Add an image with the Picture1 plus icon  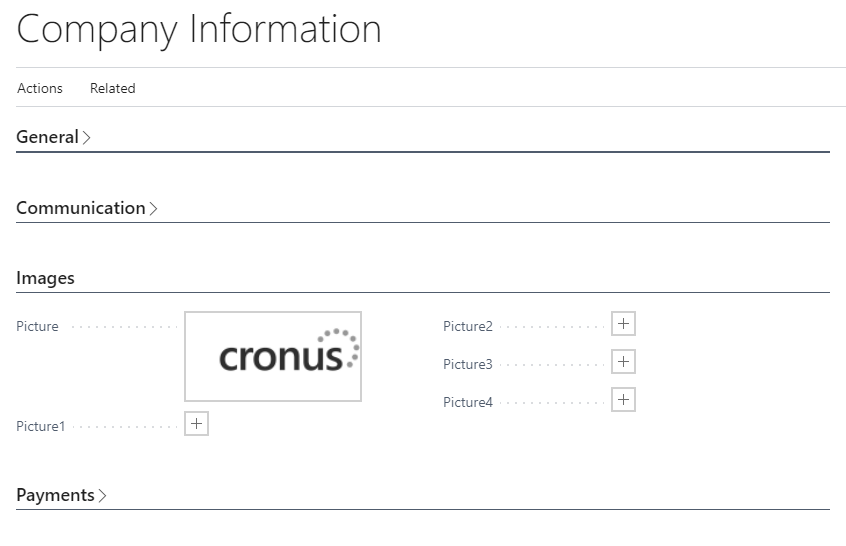[196, 424]
